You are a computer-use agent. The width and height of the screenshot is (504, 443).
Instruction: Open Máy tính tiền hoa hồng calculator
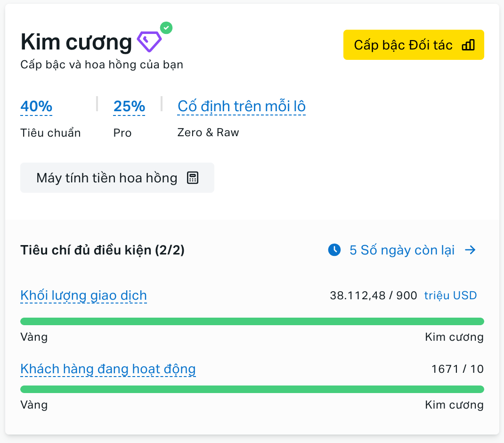(x=117, y=178)
